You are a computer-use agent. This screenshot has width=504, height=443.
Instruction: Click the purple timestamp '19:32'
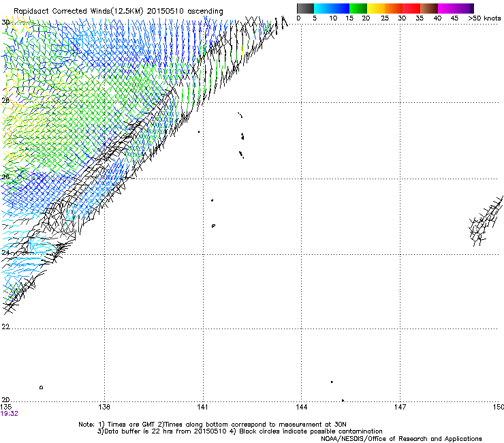point(10,414)
